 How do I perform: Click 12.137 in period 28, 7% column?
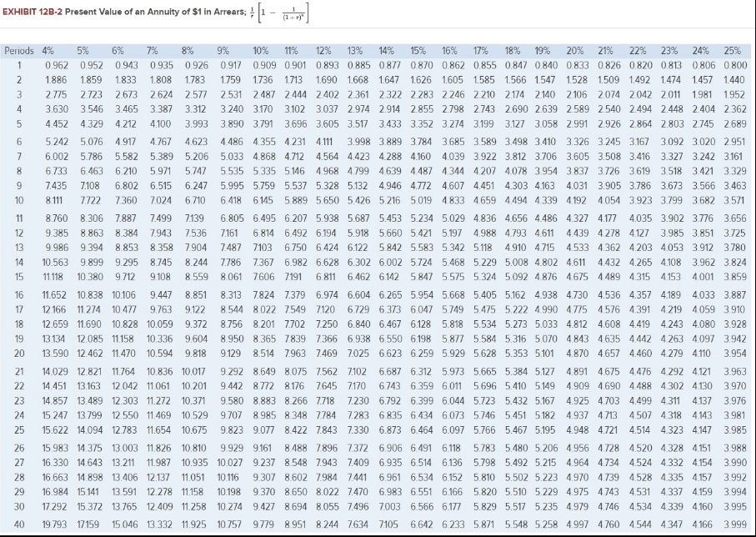point(158,477)
